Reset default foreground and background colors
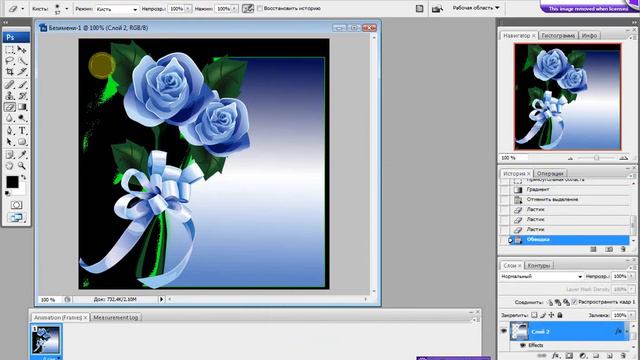The width and height of the screenshot is (640, 360). pyautogui.click(x=7, y=193)
